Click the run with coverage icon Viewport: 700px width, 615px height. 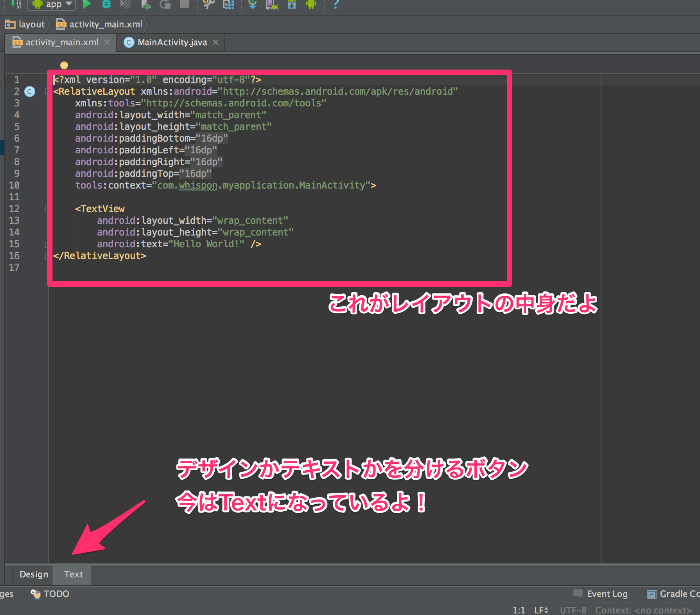[126, 4]
